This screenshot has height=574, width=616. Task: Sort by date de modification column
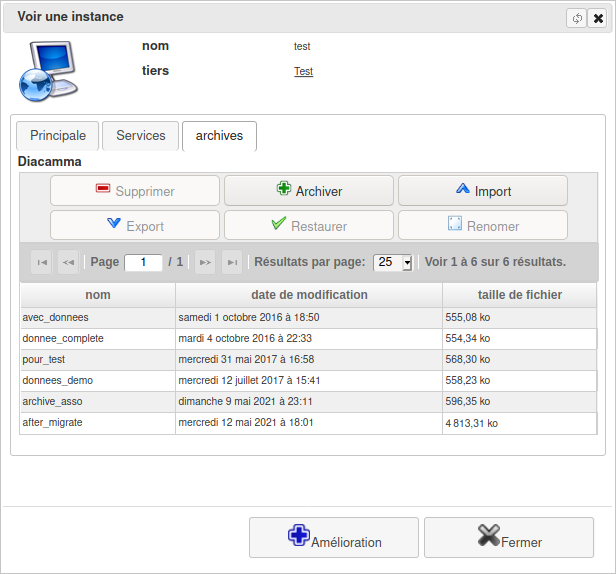click(x=308, y=295)
